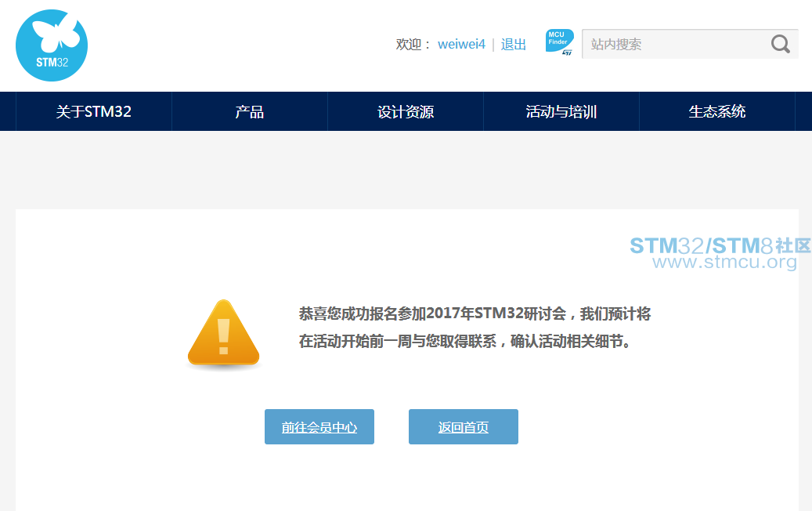Open the weiwei4 user profile link
This screenshot has height=511, width=812.
click(461, 45)
